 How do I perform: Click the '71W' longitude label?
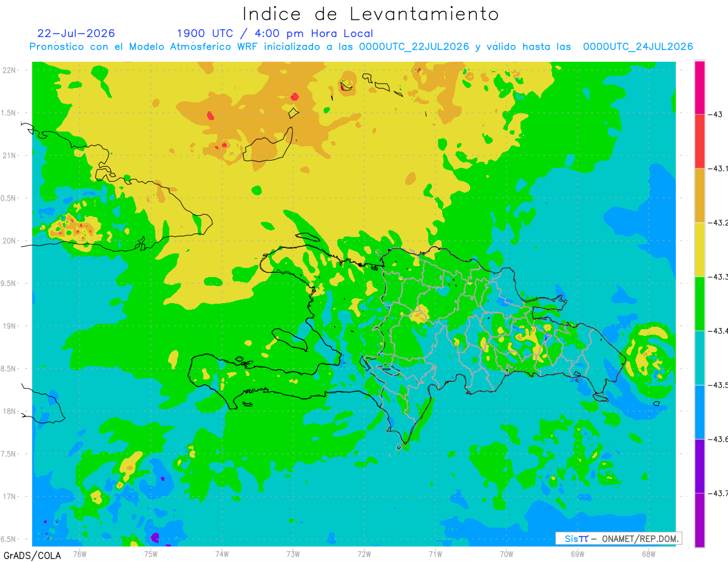(435, 553)
